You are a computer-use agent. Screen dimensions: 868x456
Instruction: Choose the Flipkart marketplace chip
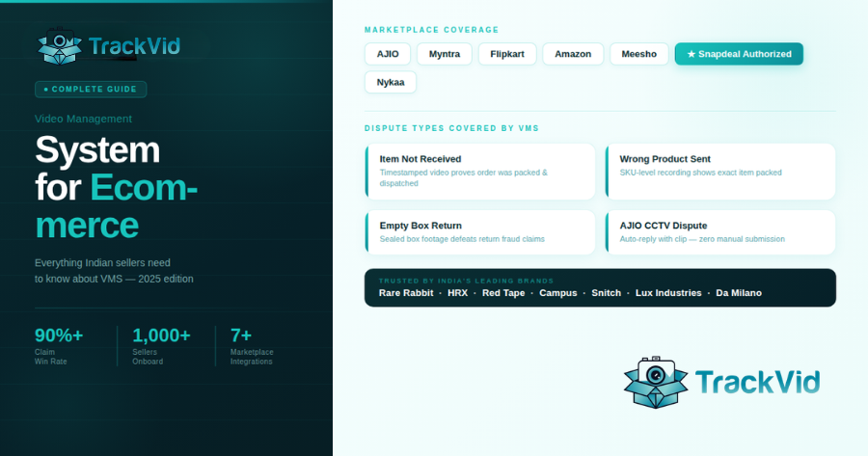[507, 54]
